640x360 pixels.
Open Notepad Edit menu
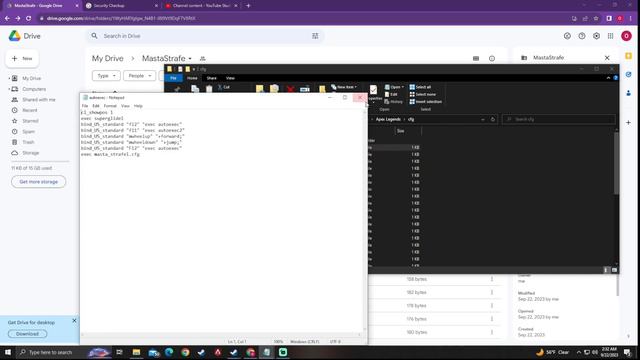click(x=96, y=106)
